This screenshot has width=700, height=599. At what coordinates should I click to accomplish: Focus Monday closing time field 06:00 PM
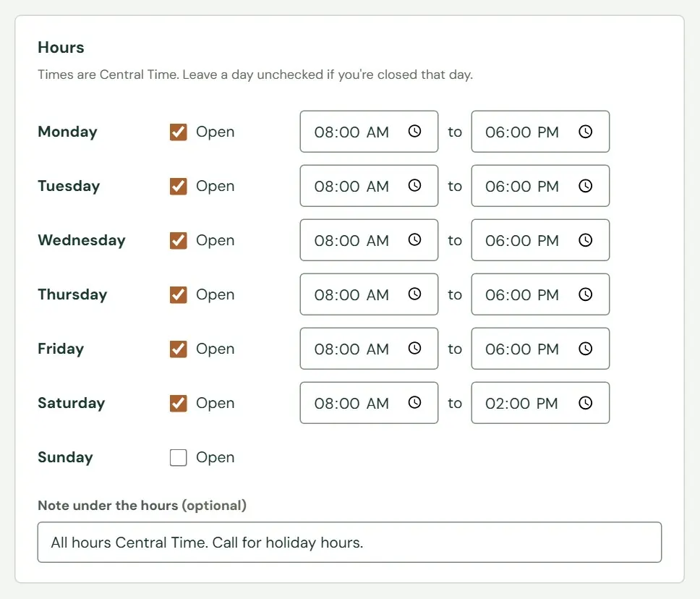pos(540,132)
